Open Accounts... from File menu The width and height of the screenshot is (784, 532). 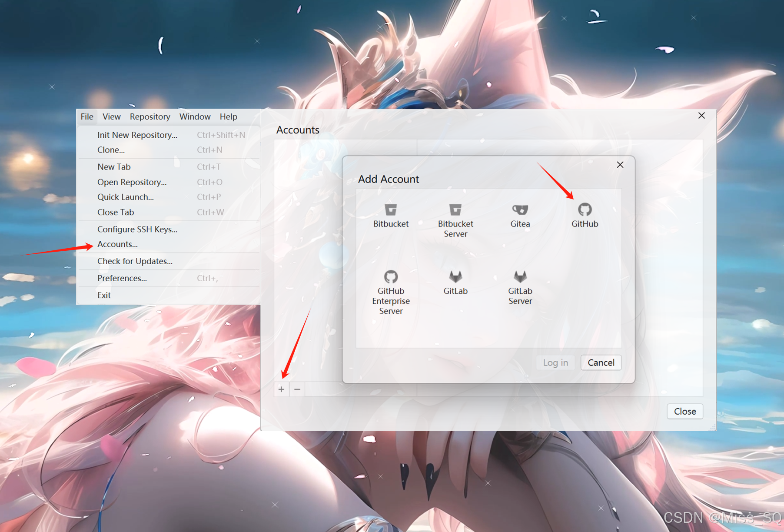[169, 244]
